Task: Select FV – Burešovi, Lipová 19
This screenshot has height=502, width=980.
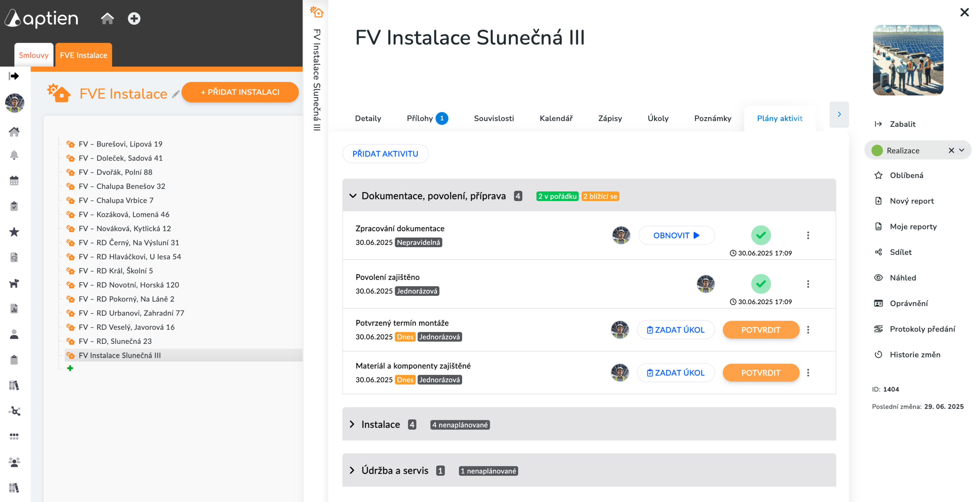Action: [120, 144]
